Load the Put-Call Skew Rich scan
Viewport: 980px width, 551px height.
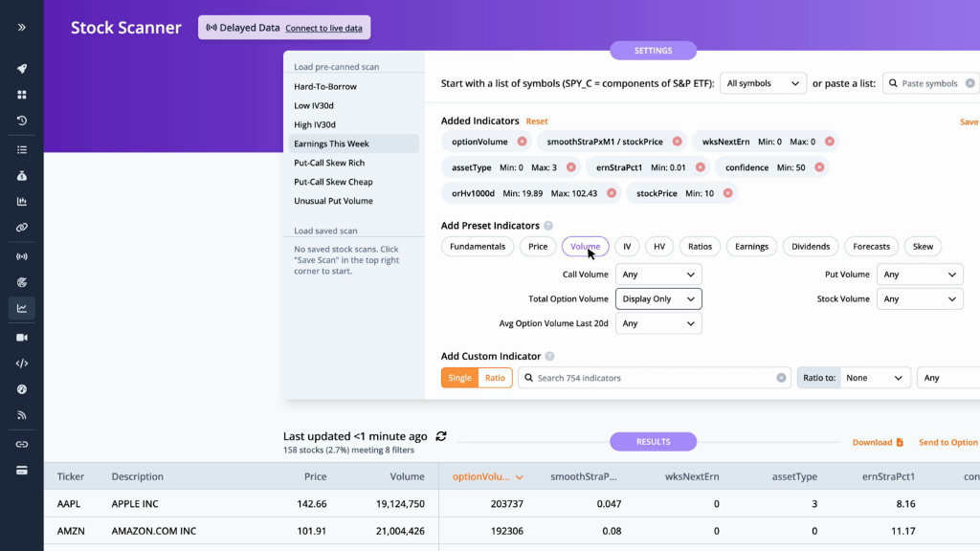coord(329,163)
